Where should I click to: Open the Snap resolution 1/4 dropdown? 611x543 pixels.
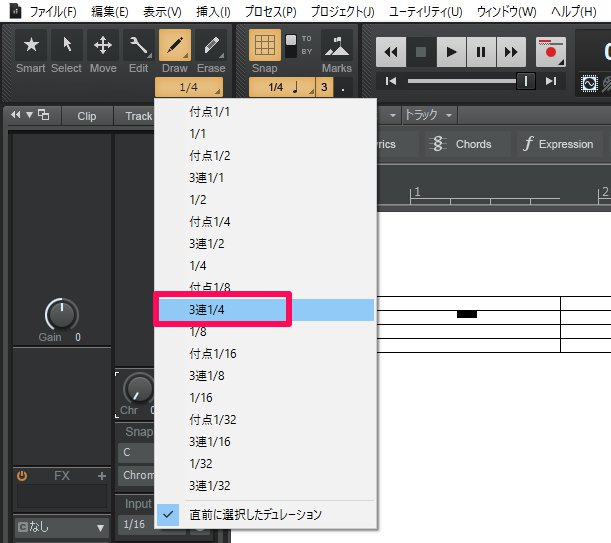tap(282, 87)
